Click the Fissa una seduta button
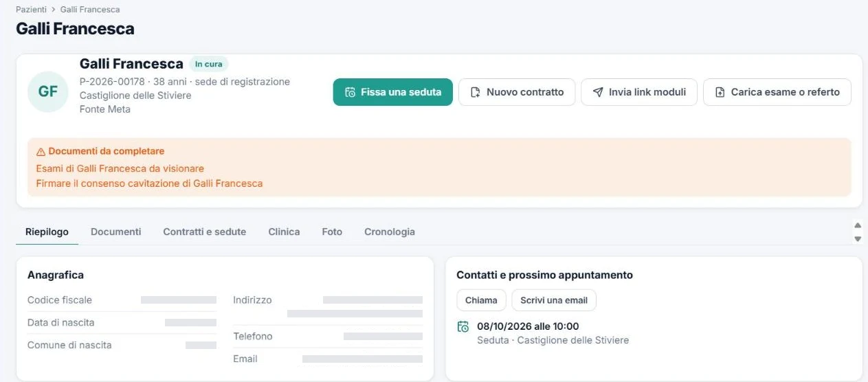 (393, 92)
